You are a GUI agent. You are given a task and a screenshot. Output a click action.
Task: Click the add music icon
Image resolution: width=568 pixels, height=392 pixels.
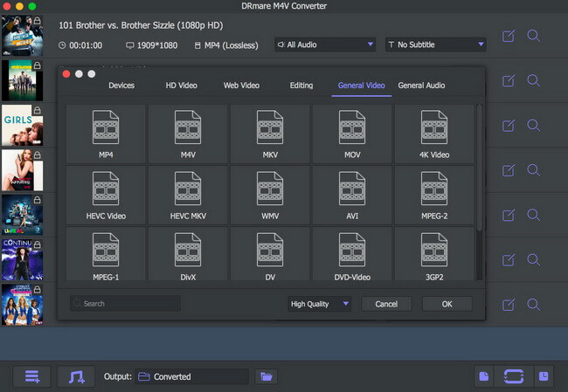pyautogui.click(x=76, y=376)
